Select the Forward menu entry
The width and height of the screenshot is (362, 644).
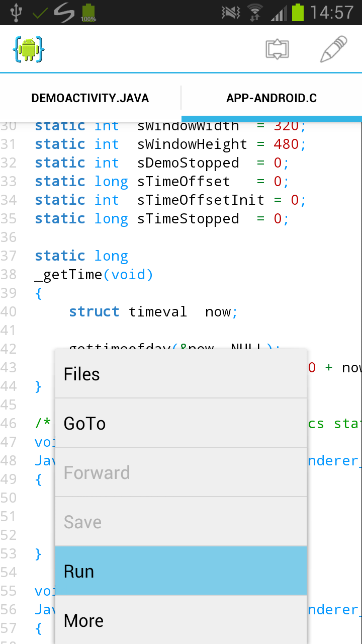181,472
